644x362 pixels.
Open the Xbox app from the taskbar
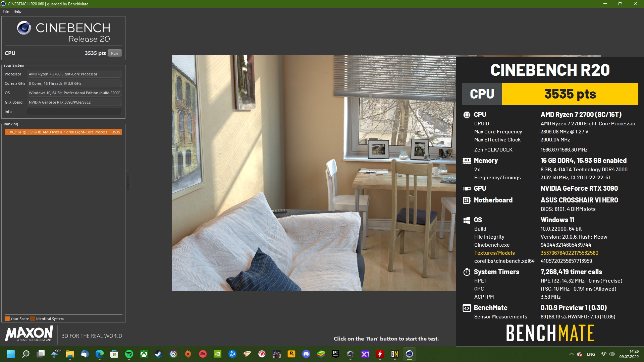[144, 354]
